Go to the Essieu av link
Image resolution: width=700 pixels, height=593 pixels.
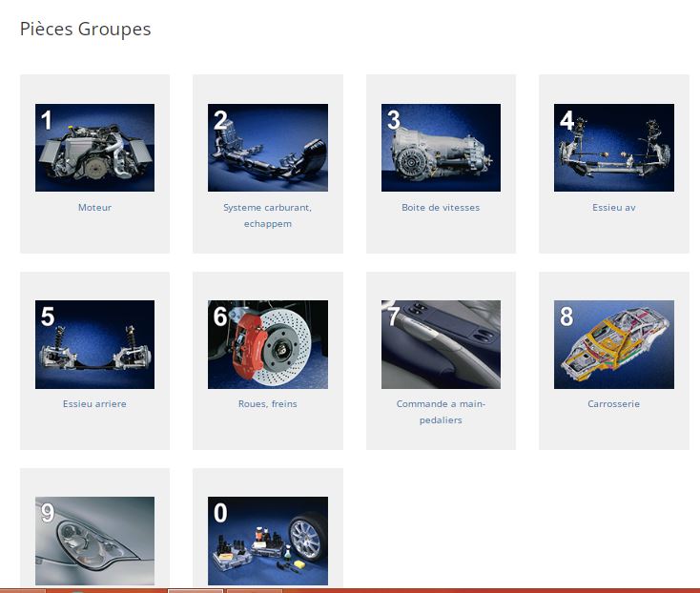click(613, 207)
